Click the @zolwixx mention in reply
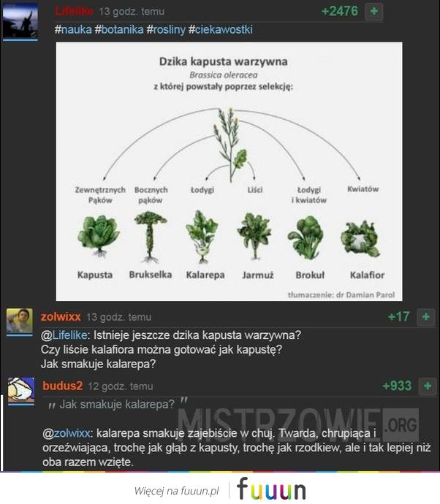This screenshot has height=504, width=440. 67,433
